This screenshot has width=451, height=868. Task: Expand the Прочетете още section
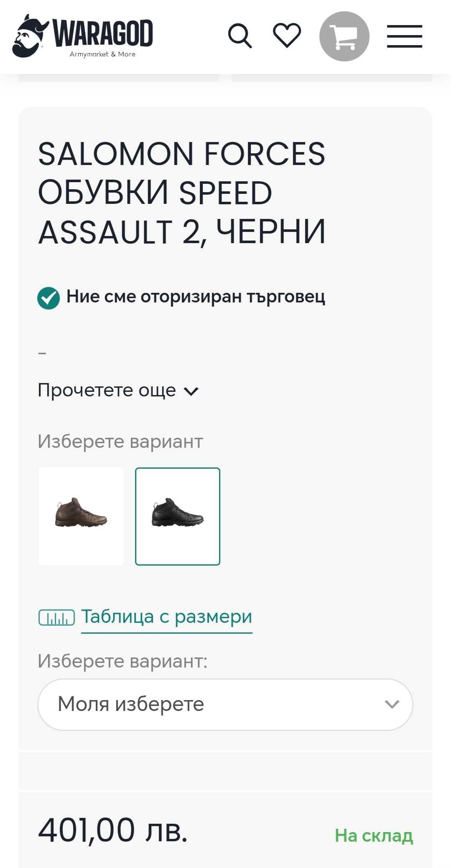118,391
